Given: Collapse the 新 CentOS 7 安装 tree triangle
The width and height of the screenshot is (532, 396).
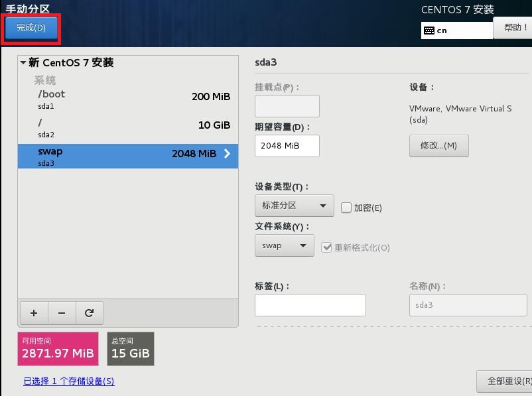Looking at the screenshot, I should (x=23, y=62).
